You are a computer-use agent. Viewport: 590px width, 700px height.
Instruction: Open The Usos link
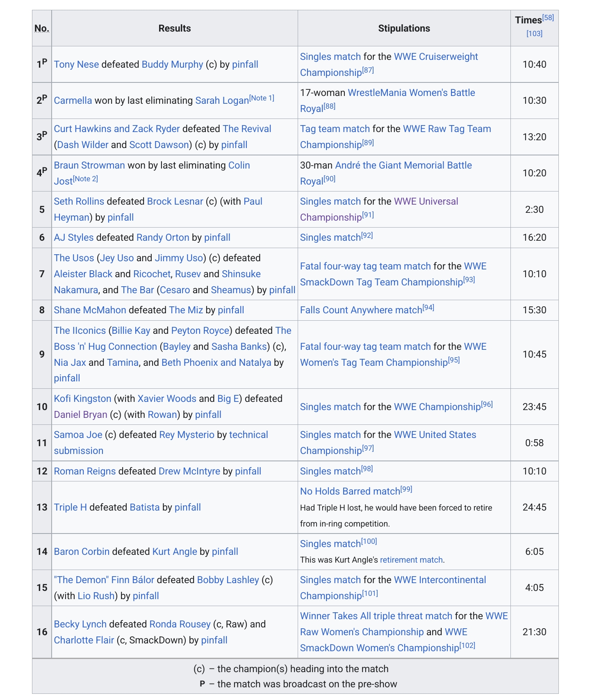click(x=74, y=258)
